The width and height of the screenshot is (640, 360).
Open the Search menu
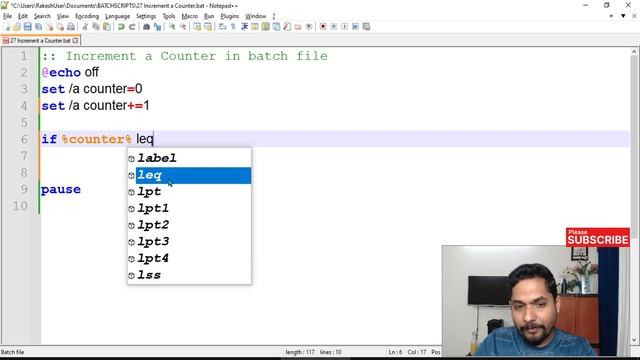(42, 16)
